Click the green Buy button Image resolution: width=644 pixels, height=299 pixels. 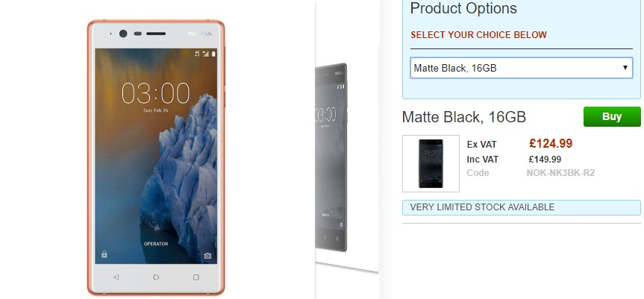(x=612, y=116)
